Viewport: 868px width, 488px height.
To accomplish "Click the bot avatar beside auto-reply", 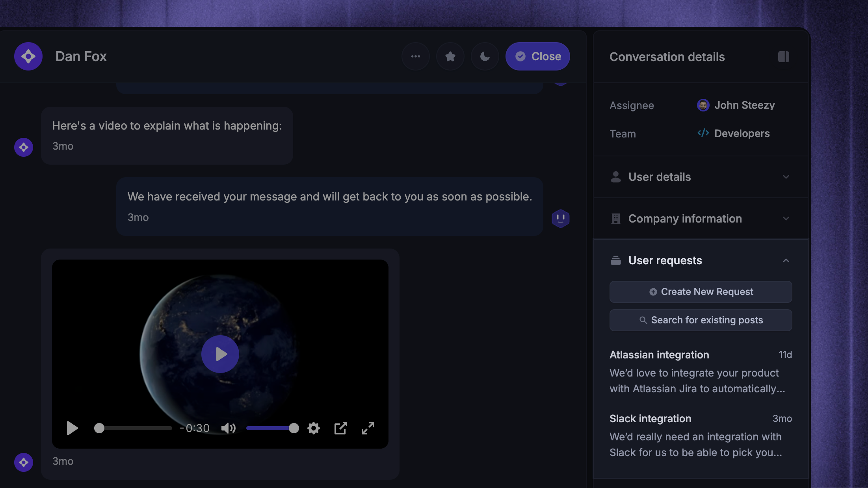I will point(560,219).
